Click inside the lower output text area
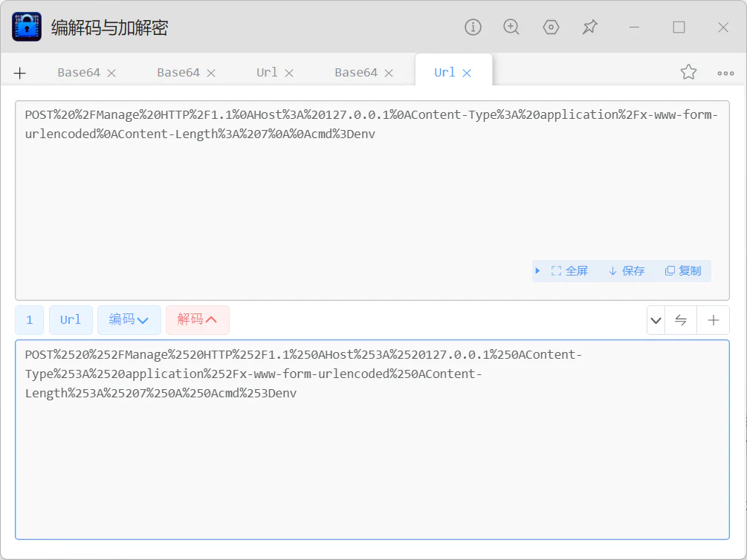 [372, 440]
